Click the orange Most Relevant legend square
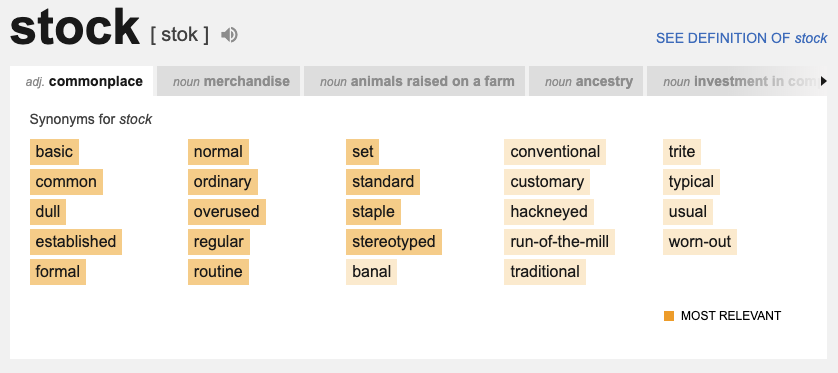Screen dimensions: 838x373 click(x=669, y=316)
